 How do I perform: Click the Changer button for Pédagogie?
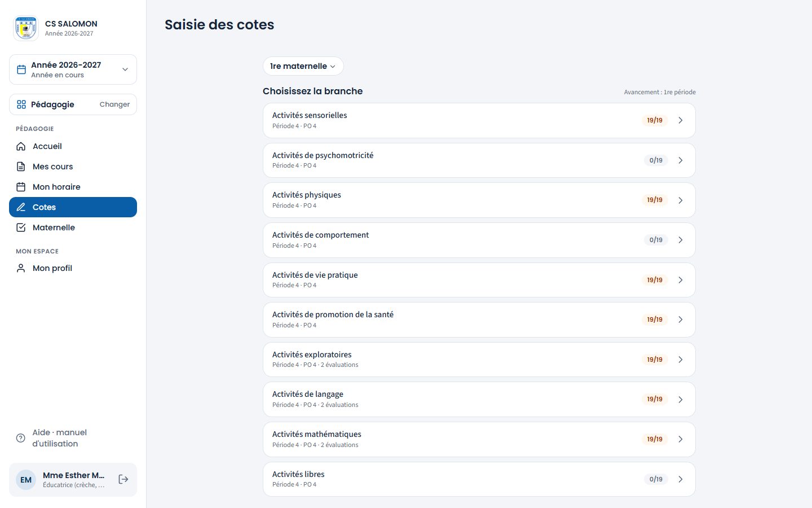click(114, 104)
